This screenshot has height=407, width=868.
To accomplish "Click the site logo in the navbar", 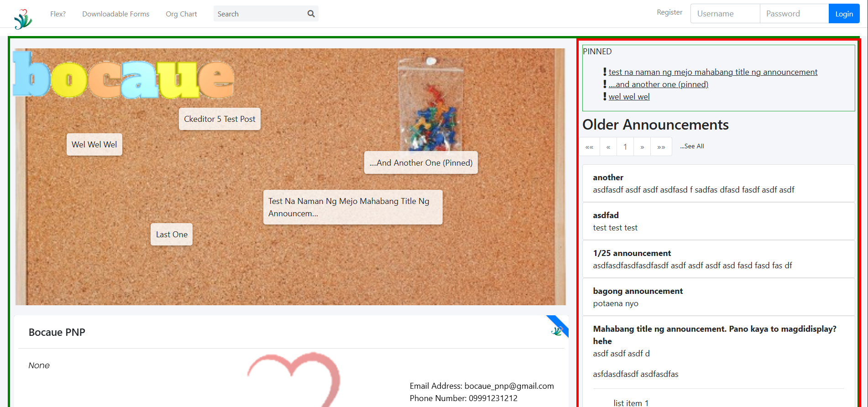I will [23, 19].
